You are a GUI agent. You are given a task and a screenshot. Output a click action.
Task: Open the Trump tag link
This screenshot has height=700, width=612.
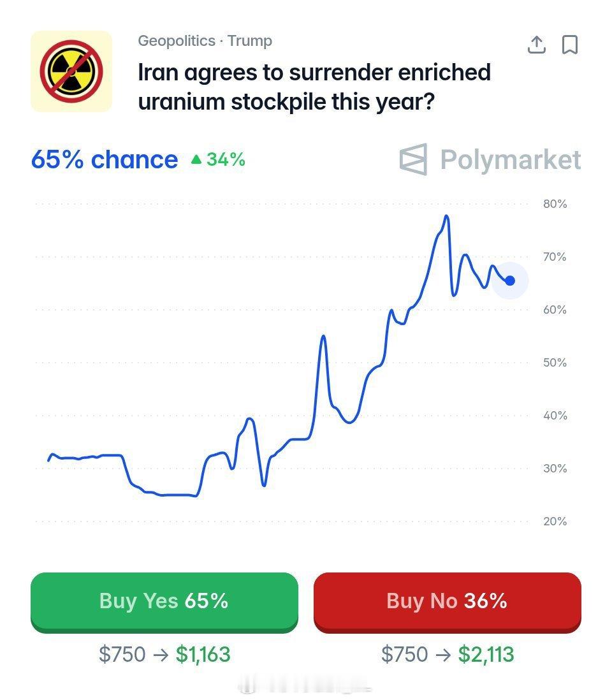click(250, 41)
